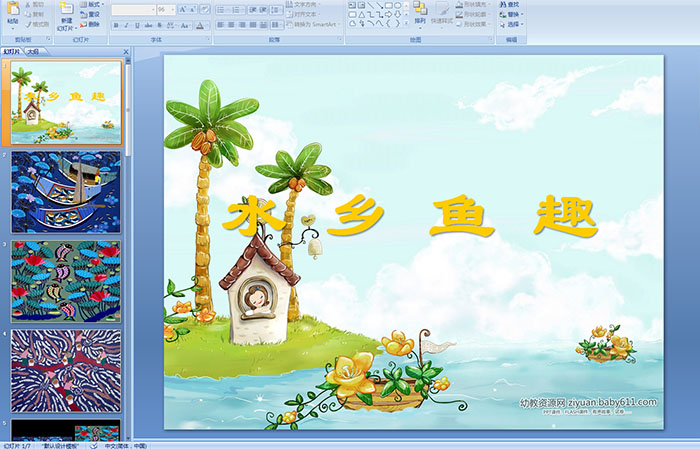Expand the shapes gallery More button
The image size is (700, 449).
pos(406,23)
